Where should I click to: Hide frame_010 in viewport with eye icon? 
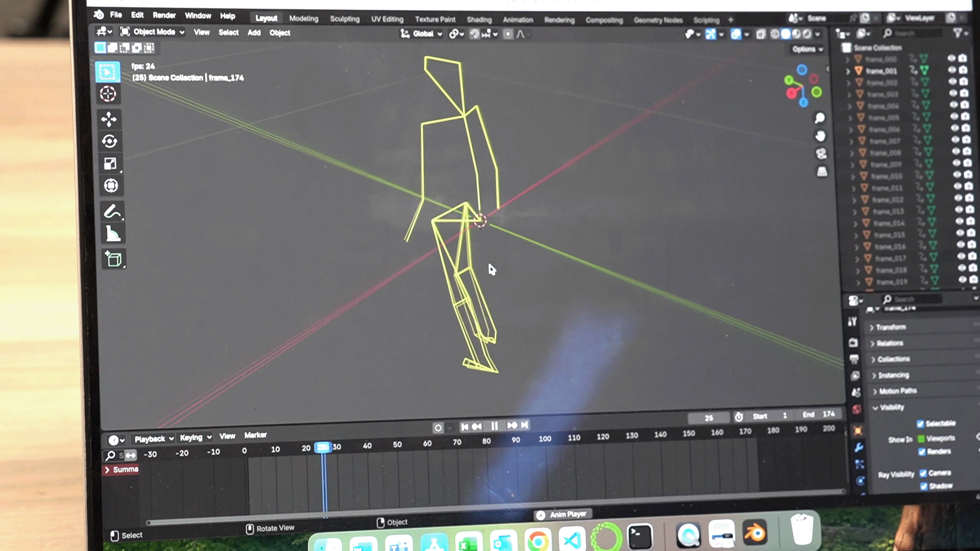pyautogui.click(x=958, y=174)
